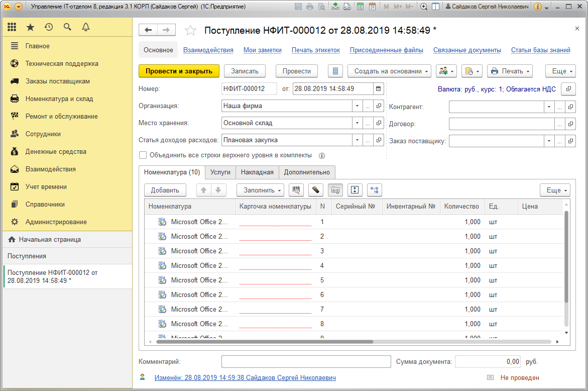Expand the Контрагент dropdown
The image size is (588, 391).
(x=549, y=107)
